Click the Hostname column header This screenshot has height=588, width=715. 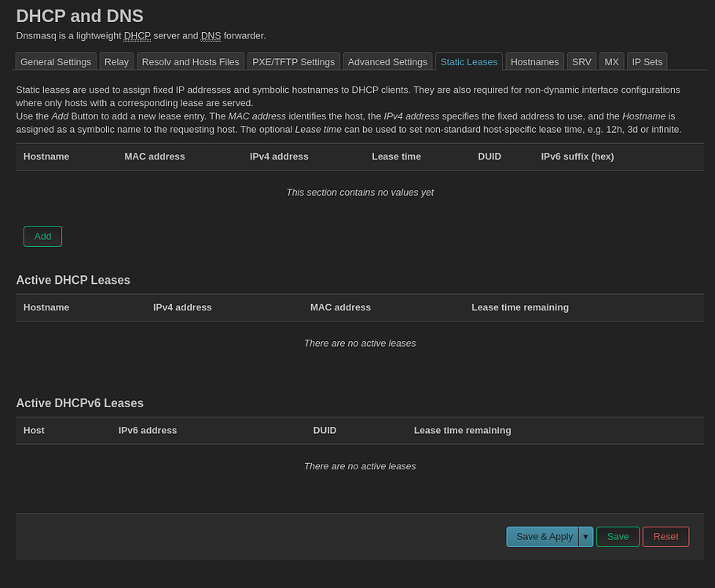pyautogui.click(x=46, y=156)
